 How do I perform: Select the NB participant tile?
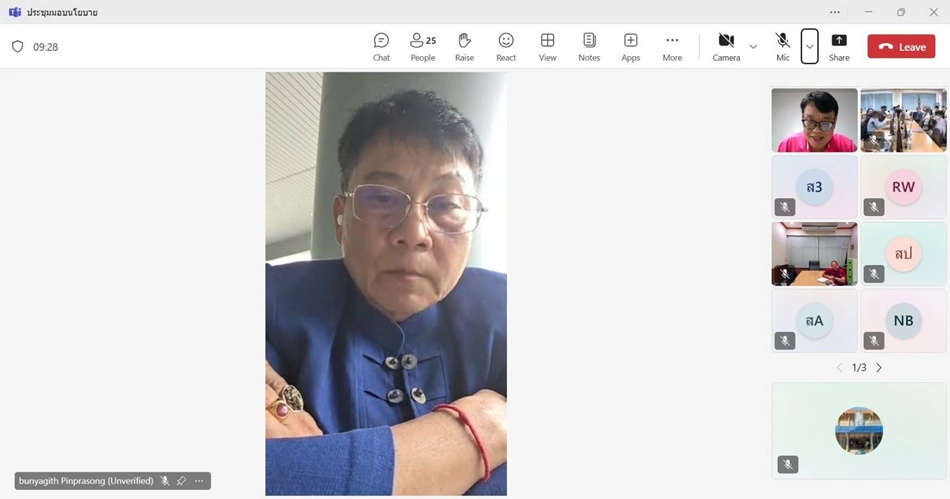(x=903, y=320)
